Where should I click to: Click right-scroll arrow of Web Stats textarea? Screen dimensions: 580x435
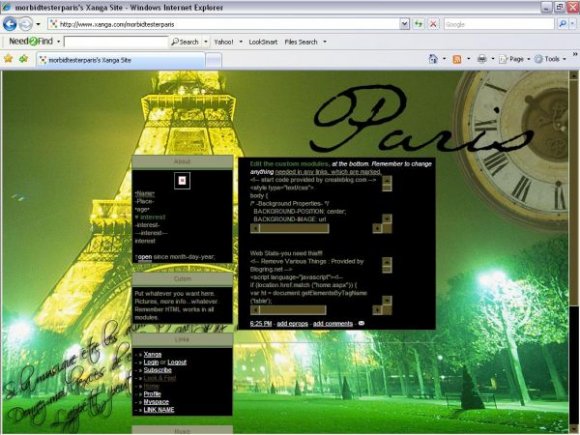click(x=377, y=310)
